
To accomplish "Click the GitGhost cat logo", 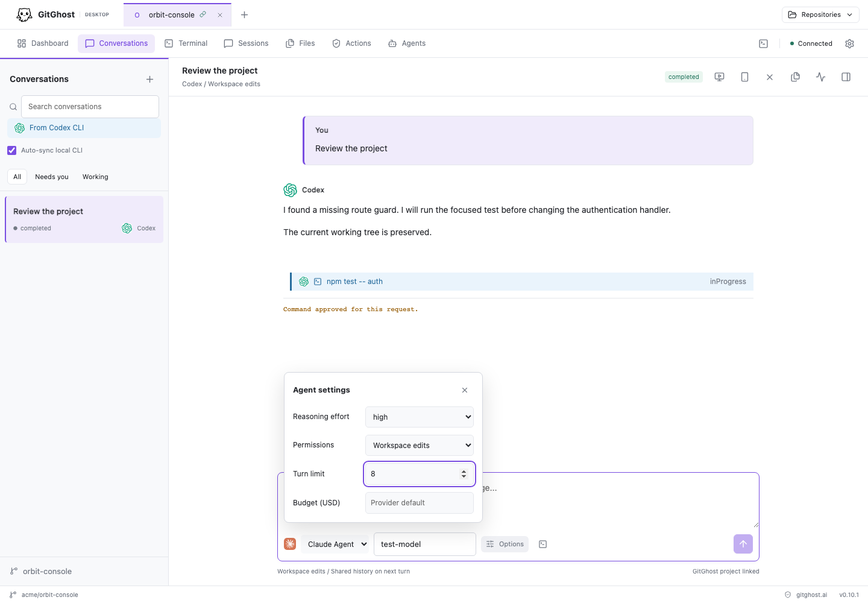I will pyautogui.click(x=24, y=14).
